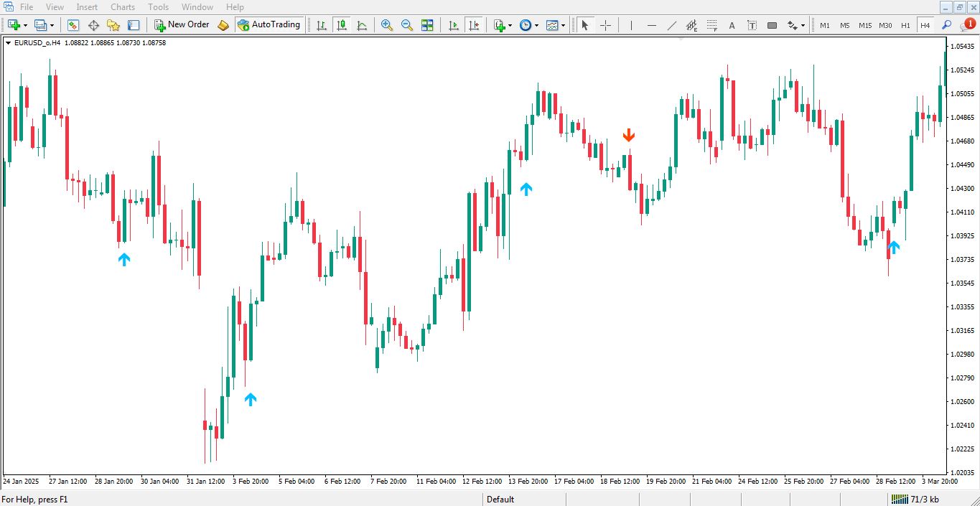Toggle chart Auto Scroll

pos(454,25)
